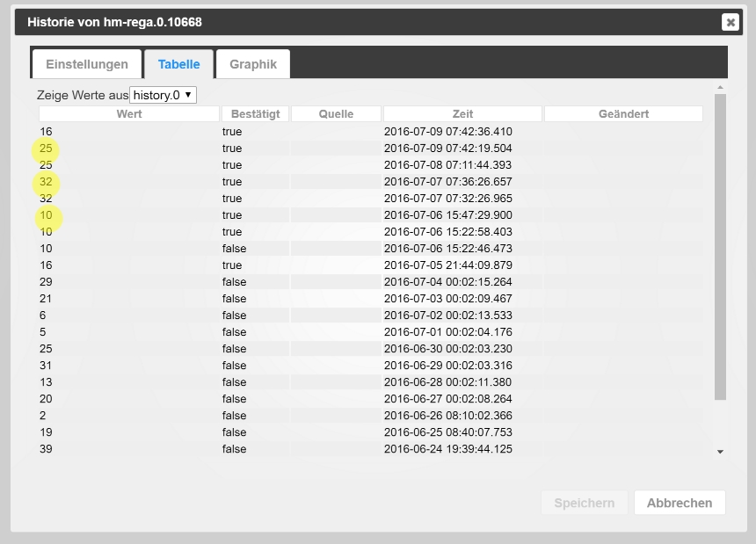
Task: Open the history.0 instance dropdown
Action: [163, 95]
